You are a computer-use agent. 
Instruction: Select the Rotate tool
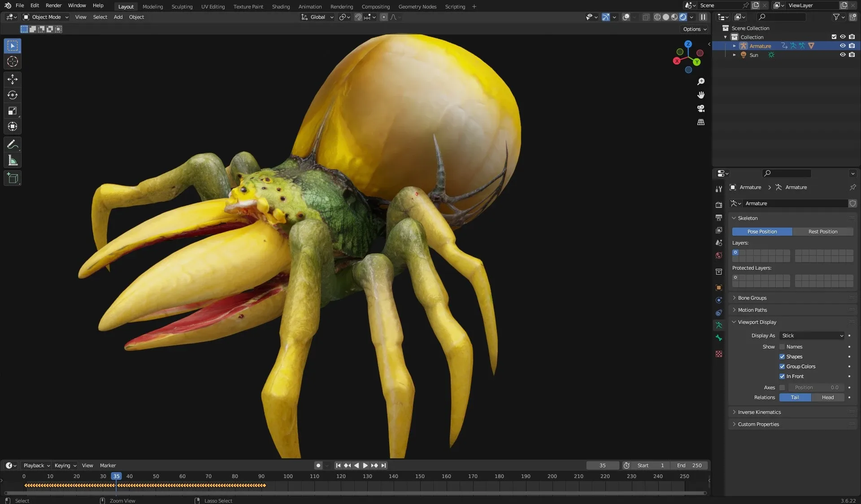point(13,95)
